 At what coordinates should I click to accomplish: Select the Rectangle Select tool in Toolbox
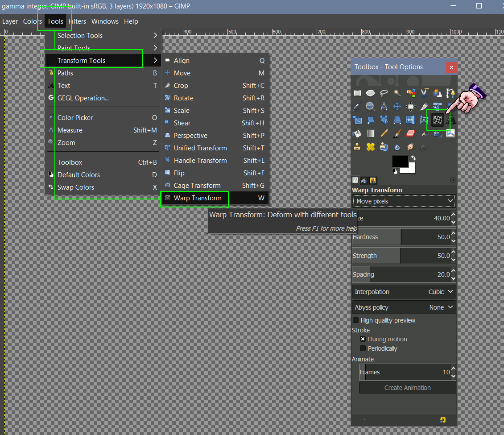(x=357, y=93)
